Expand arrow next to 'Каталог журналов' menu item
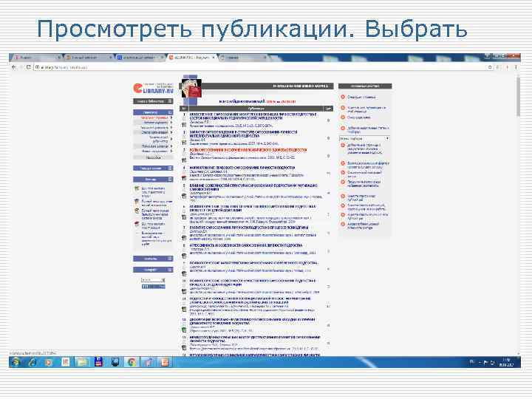The height and width of the screenshot is (399, 532). click(171, 123)
